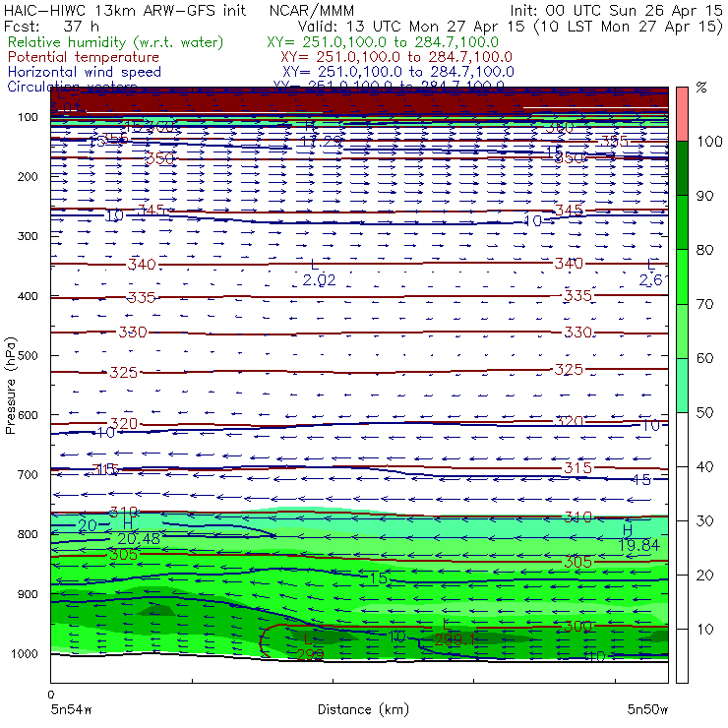Viewport: 728px width, 728px height.
Task: Choose the 70–80% bright green color bar segment
Action: [x=682, y=276]
